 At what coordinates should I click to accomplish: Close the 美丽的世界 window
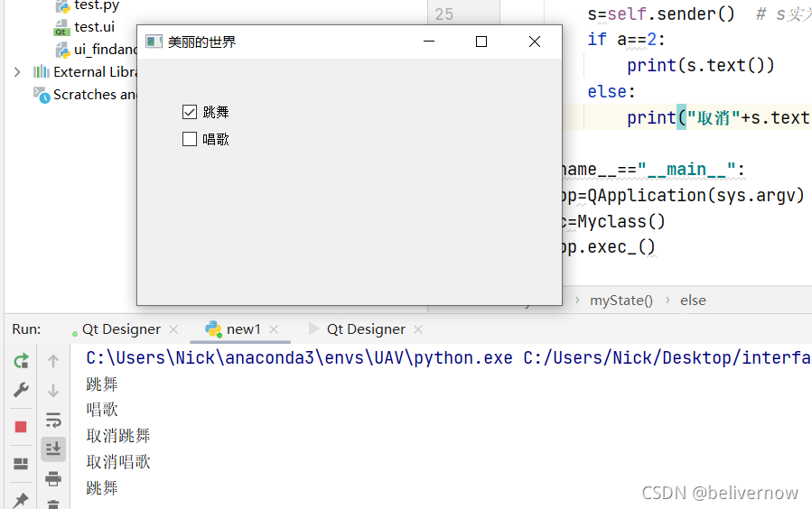[535, 42]
